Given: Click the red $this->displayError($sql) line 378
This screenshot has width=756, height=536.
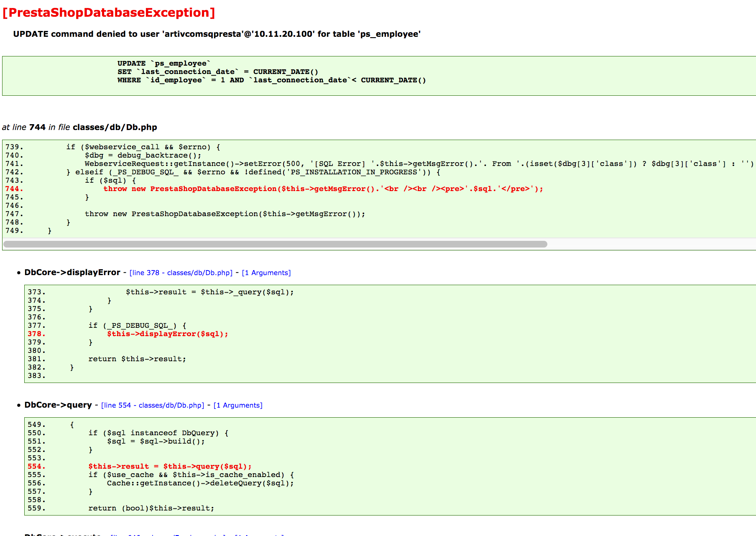Looking at the screenshot, I should click(x=168, y=334).
